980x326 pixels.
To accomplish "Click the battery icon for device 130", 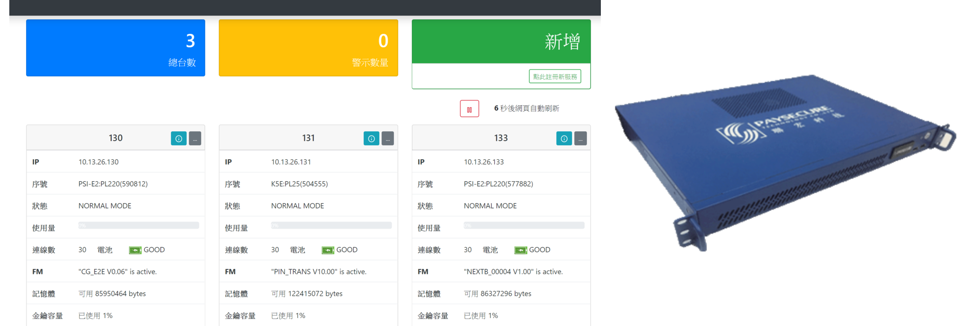I will point(135,250).
